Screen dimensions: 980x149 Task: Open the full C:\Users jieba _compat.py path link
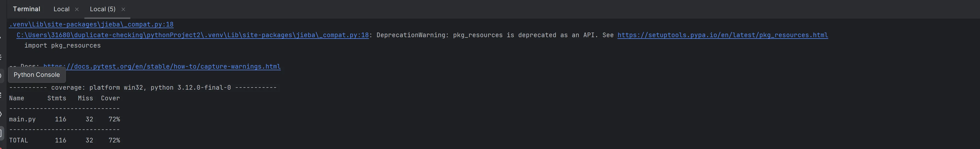192,35
